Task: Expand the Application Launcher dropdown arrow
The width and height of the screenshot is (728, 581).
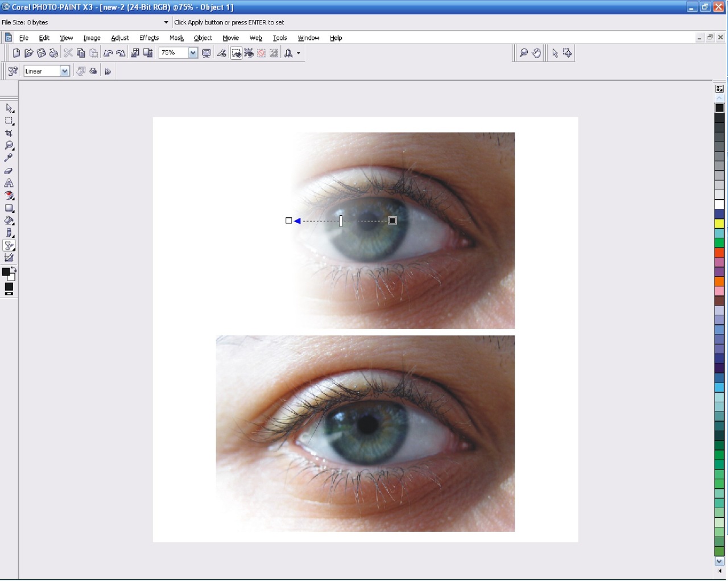Action: 298,53
